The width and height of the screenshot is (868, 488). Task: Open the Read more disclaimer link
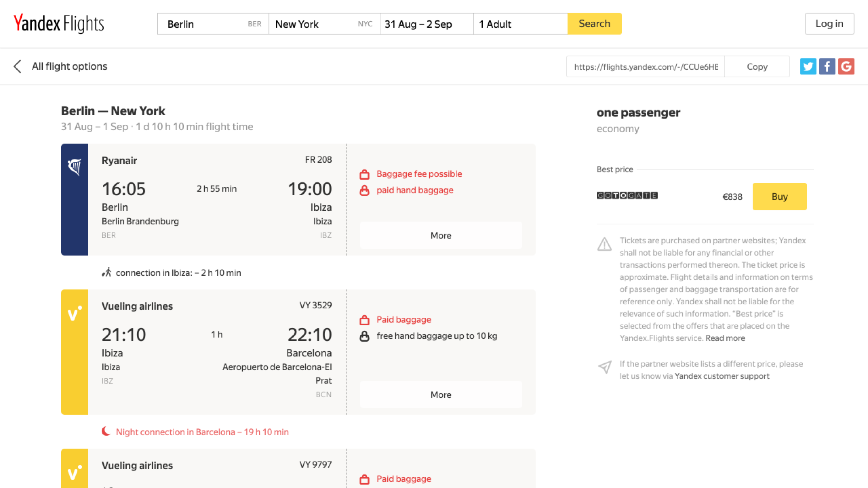(x=725, y=338)
